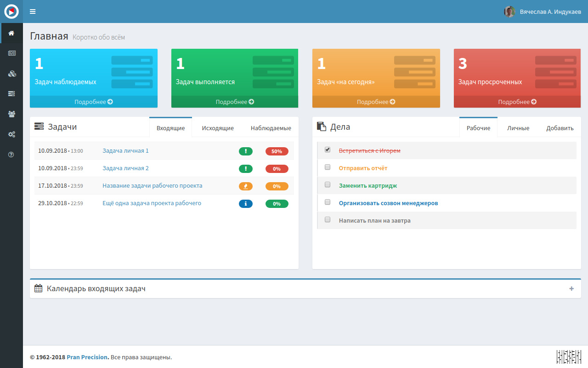Viewport: 588px width, 368px height.
Task: Select the 'Личные' tab in Дела
Action: click(518, 128)
